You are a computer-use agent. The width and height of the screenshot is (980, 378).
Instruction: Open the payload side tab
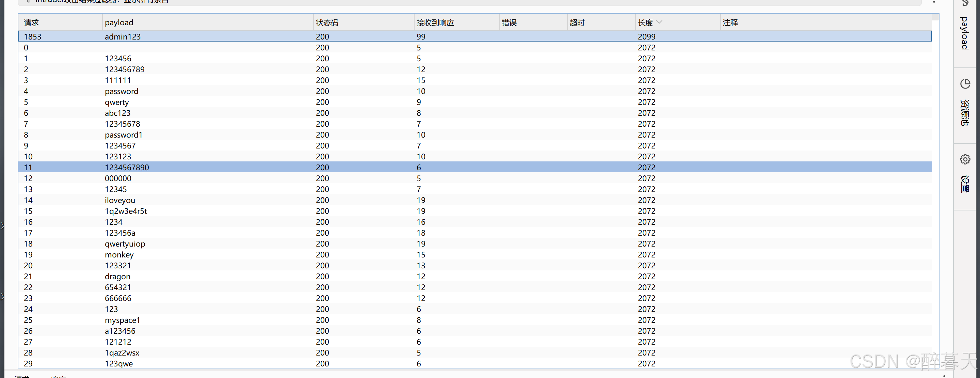[x=964, y=32]
